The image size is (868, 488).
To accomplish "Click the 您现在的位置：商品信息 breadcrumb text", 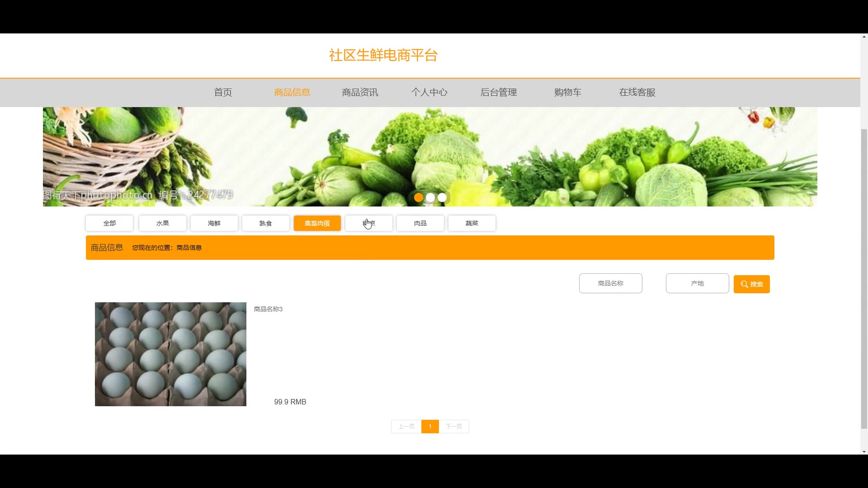I will point(167,248).
